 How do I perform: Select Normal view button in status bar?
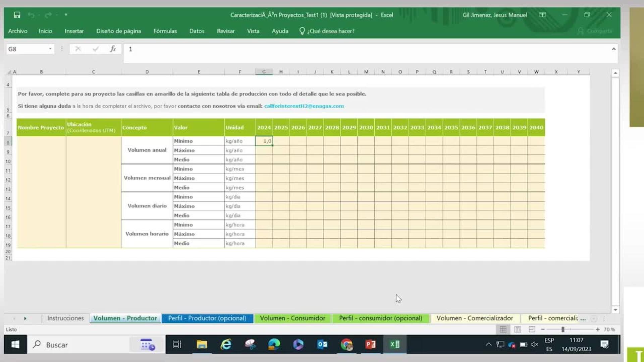[503, 329]
